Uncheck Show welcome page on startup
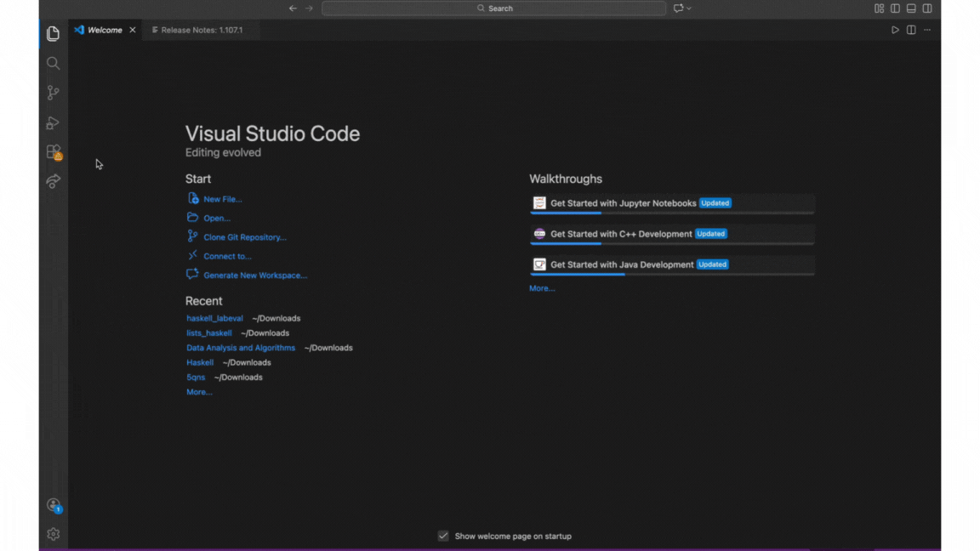The width and height of the screenshot is (980, 551). (443, 536)
